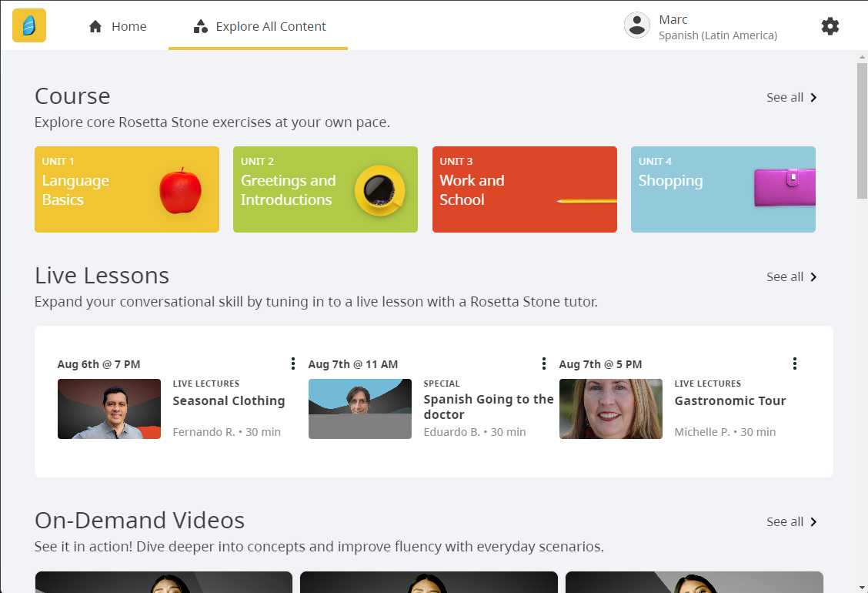Viewport: 868px width, 593px height.
Task: Click the Explore All Content shapes icon
Action: click(201, 26)
